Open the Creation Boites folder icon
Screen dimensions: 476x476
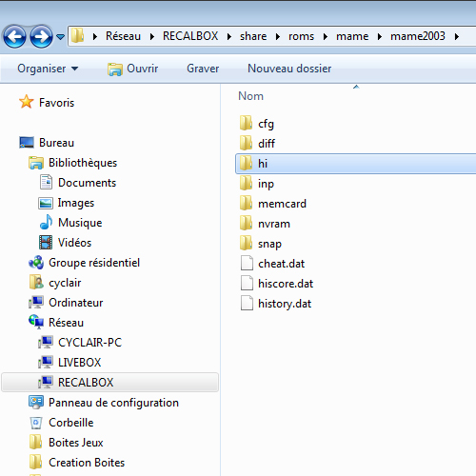pyautogui.click(x=35, y=462)
